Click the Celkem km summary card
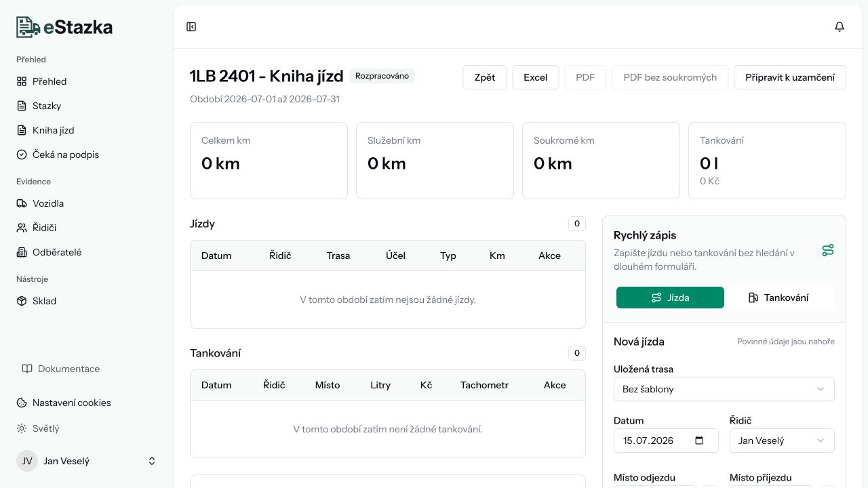Screen dimensions: 868x488 (269, 161)
